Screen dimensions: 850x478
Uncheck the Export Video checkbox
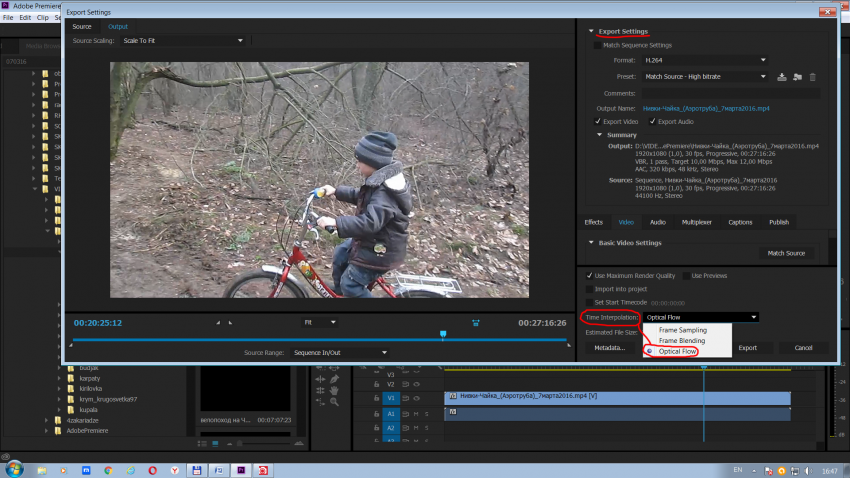(x=597, y=121)
